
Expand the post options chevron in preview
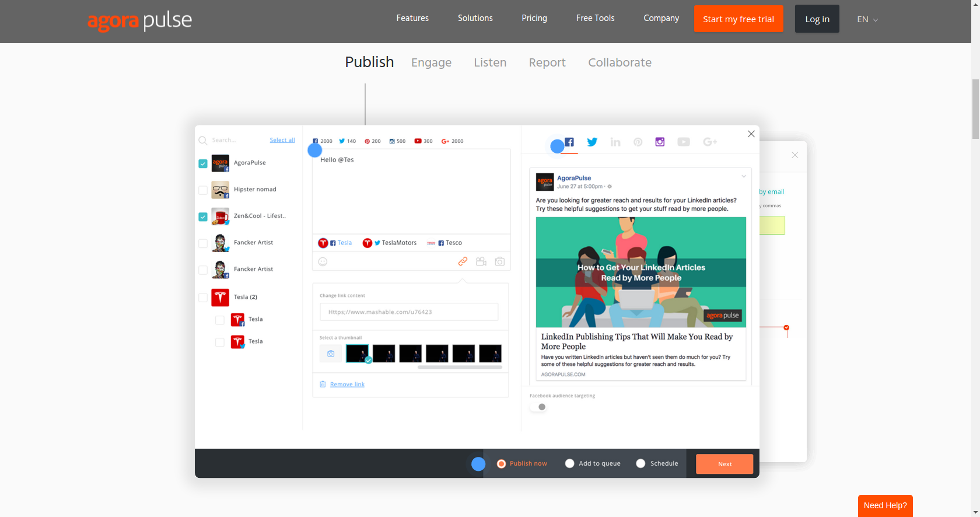744,176
